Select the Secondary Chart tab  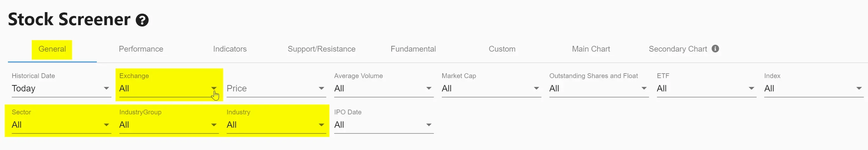pos(678,49)
